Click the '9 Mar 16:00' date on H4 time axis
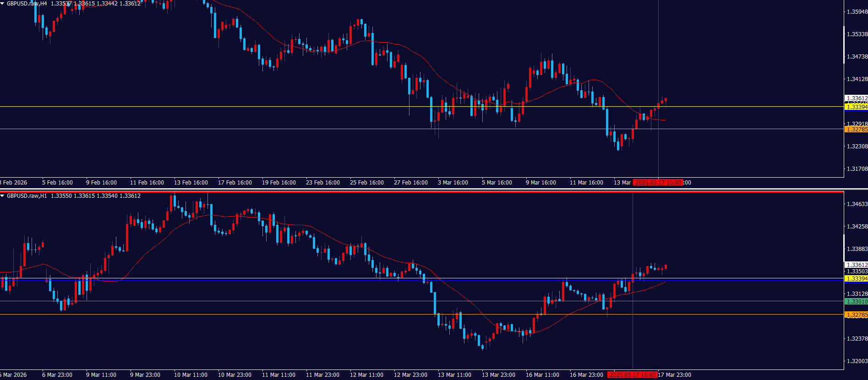868x380 pixels. (540, 183)
